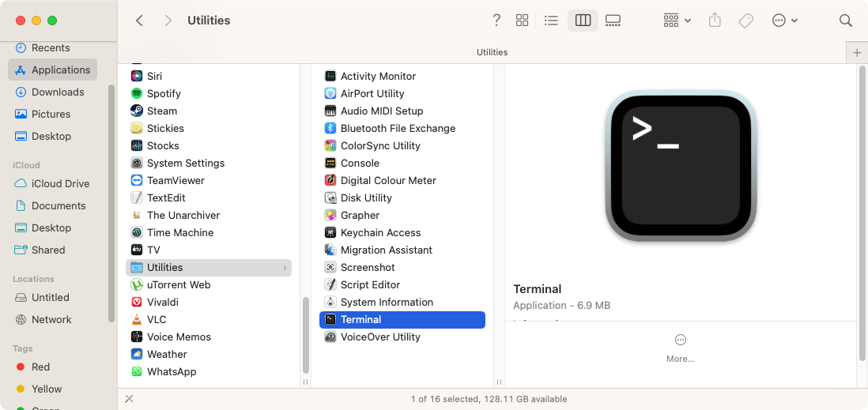Select the Disk Utility icon
This screenshot has height=410, width=868.
(330, 197)
